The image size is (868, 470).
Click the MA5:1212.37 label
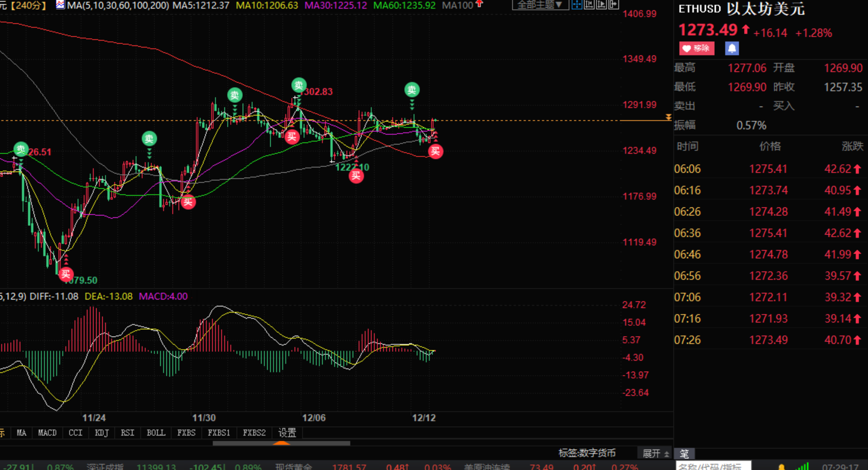201,5
